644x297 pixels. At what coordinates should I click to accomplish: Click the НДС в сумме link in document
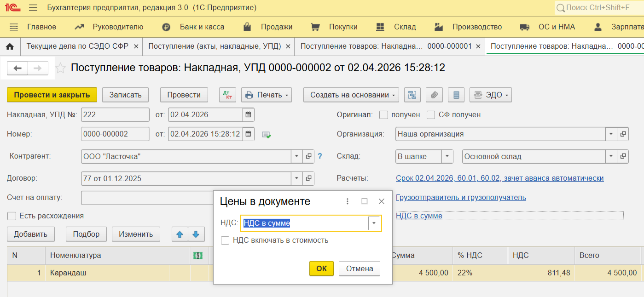click(419, 216)
